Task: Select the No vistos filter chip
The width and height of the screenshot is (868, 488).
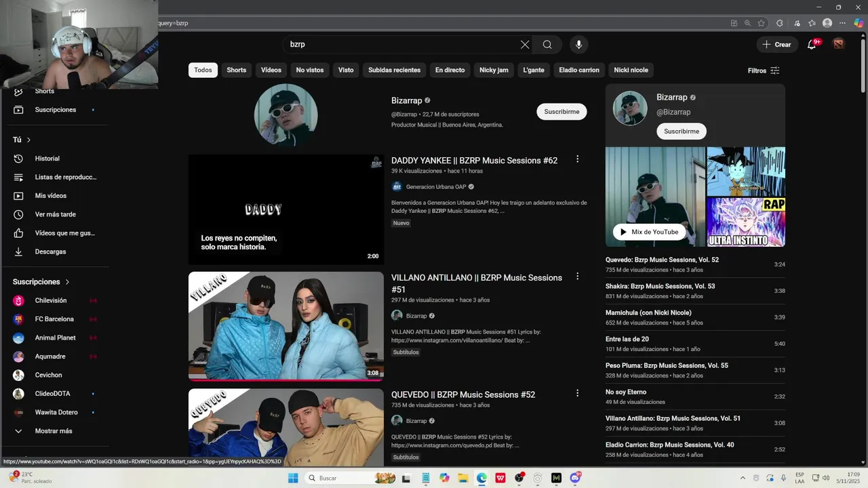Action: (310, 70)
